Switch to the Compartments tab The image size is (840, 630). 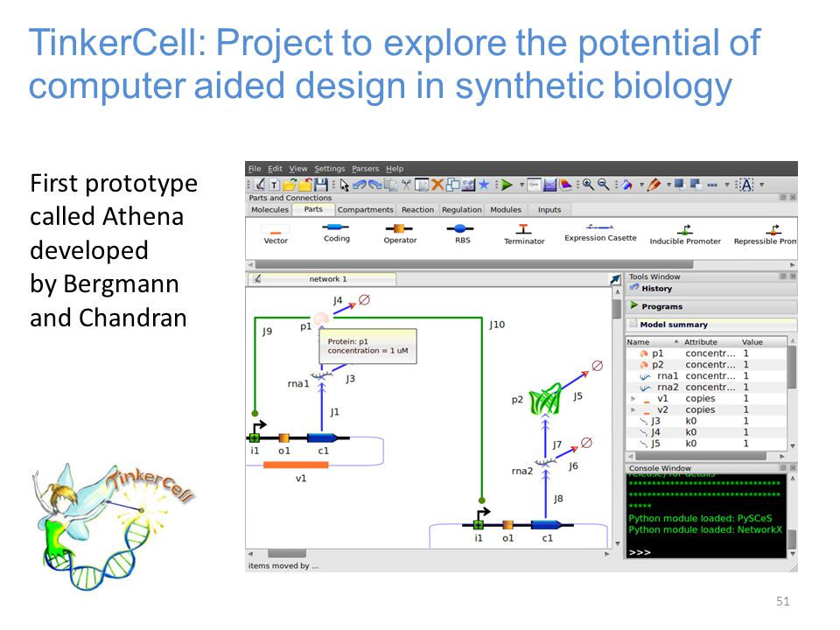(366, 209)
